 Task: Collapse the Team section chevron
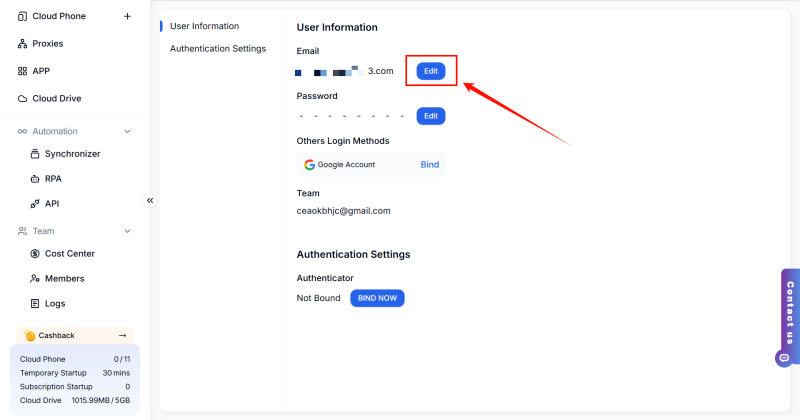[x=127, y=231]
